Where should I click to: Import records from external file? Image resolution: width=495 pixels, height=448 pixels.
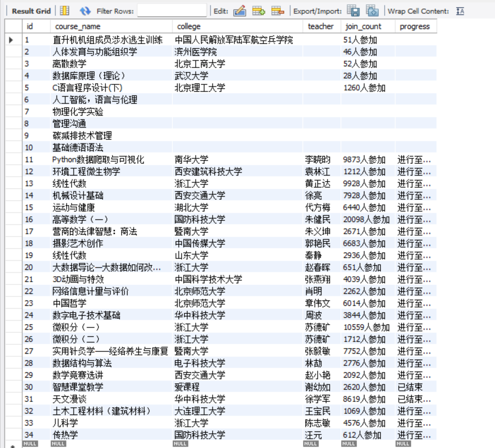(372, 11)
